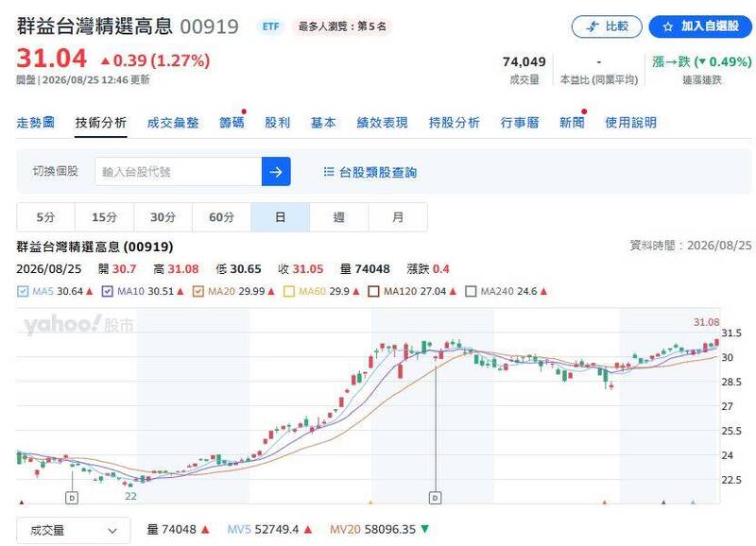Focus the 輸入台股代號 input field
Viewport: 756px width, 546px height.
point(179,172)
